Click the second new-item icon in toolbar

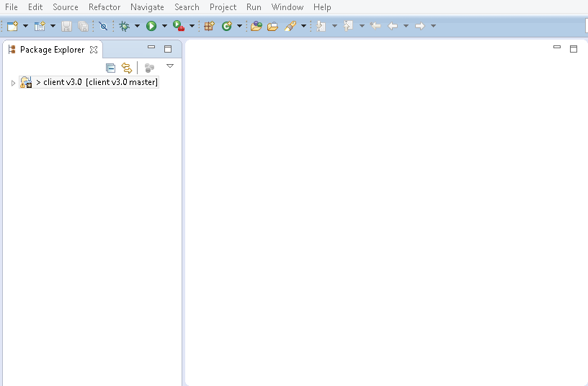[x=40, y=26]
